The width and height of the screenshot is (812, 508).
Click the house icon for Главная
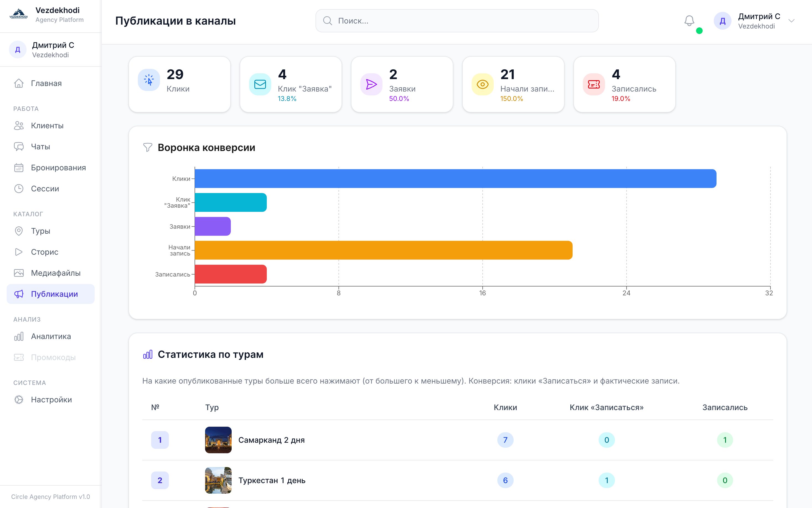click(x=19, y=83)
